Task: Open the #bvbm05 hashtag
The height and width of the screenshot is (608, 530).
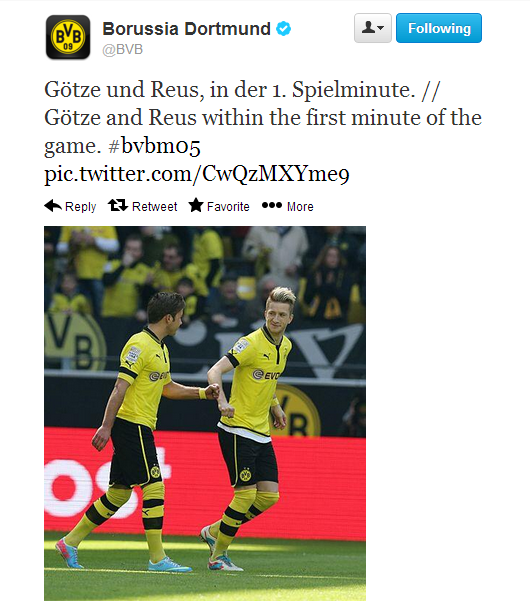Action: [155, 146]
